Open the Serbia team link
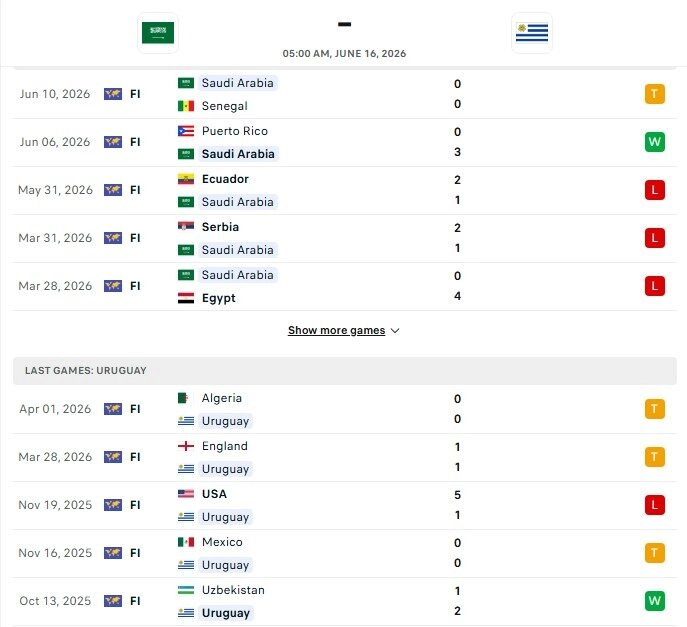Image resolution: width=687 pixels, height=627 pixels. [x=220, y=227]
